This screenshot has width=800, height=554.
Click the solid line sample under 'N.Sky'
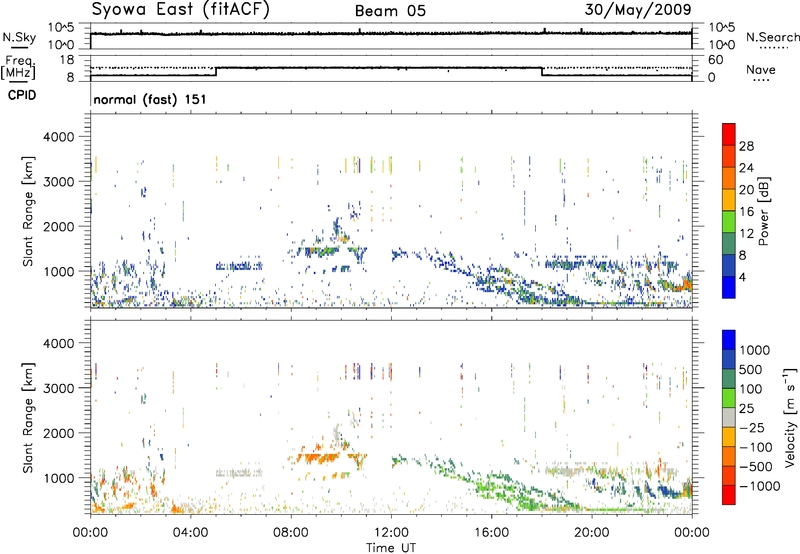point(19,48)
